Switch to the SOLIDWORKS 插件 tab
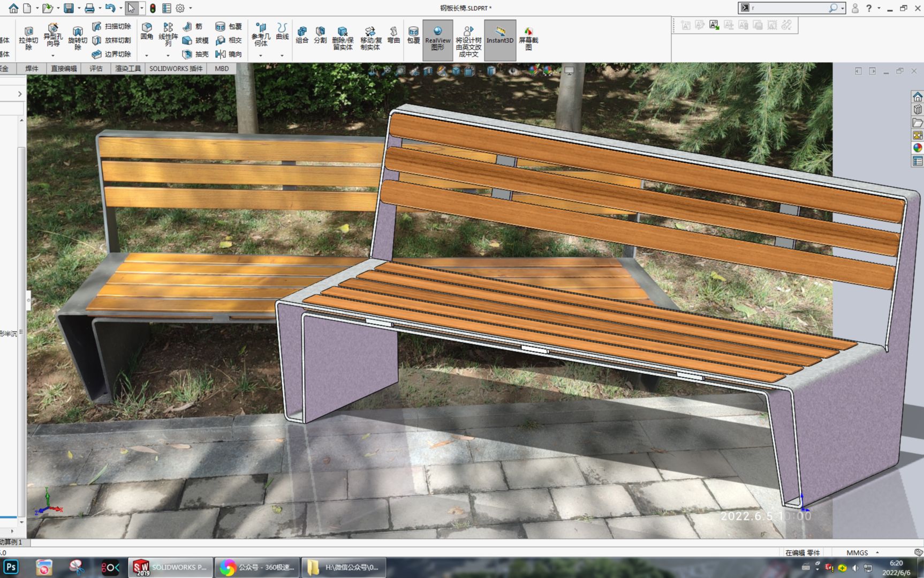The width and height of the screenshot is (924, 578). pos(176,69)
